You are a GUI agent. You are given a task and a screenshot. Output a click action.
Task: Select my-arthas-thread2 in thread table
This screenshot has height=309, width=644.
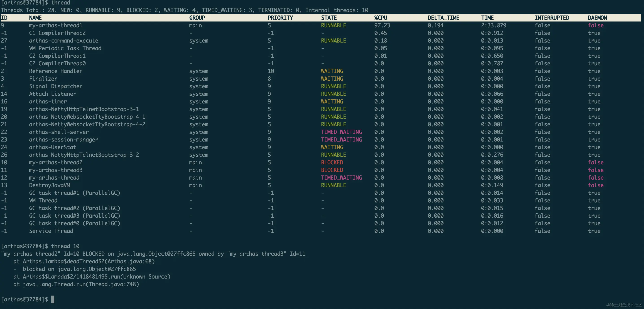click(56, 163)
